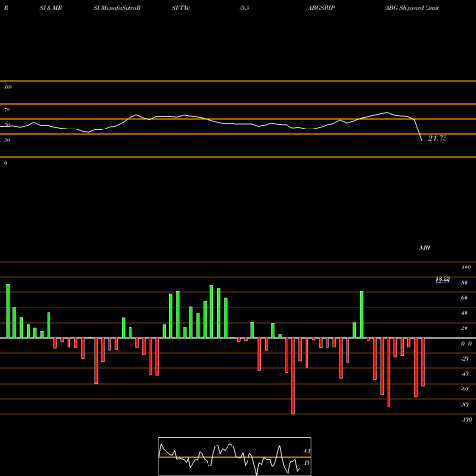This screenshot has height=476, width=476.
Task: Click the lone tall green MR bar near 60
Action: tap(362, 314)
